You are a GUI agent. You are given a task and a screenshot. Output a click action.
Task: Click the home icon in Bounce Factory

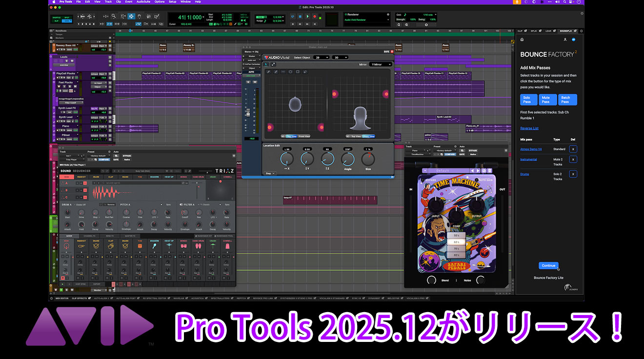pos(522,40)
